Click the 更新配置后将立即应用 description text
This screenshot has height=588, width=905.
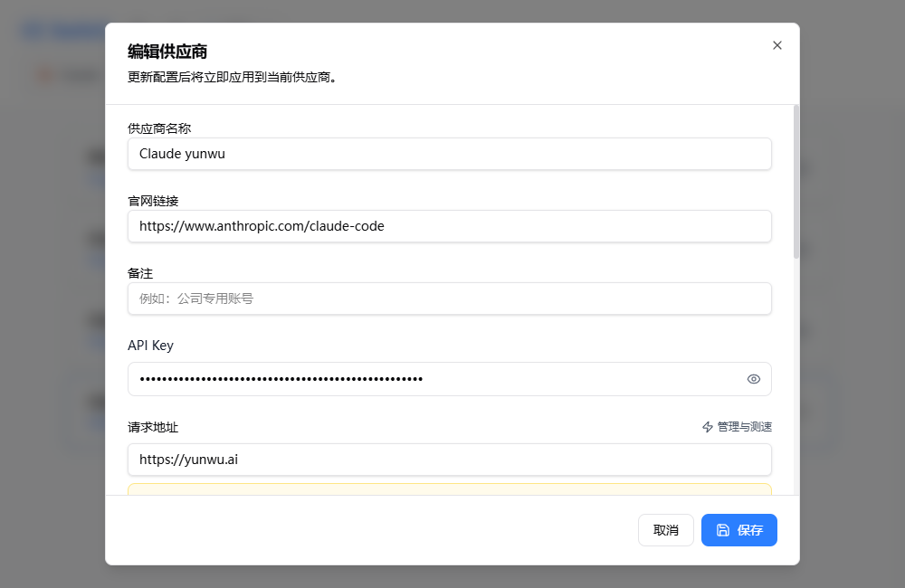[x=233, y=77]
